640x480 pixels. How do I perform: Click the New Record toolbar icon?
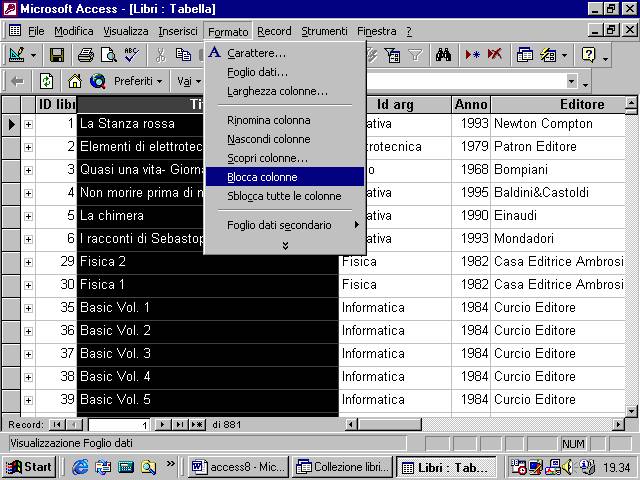tap(472, 55)
